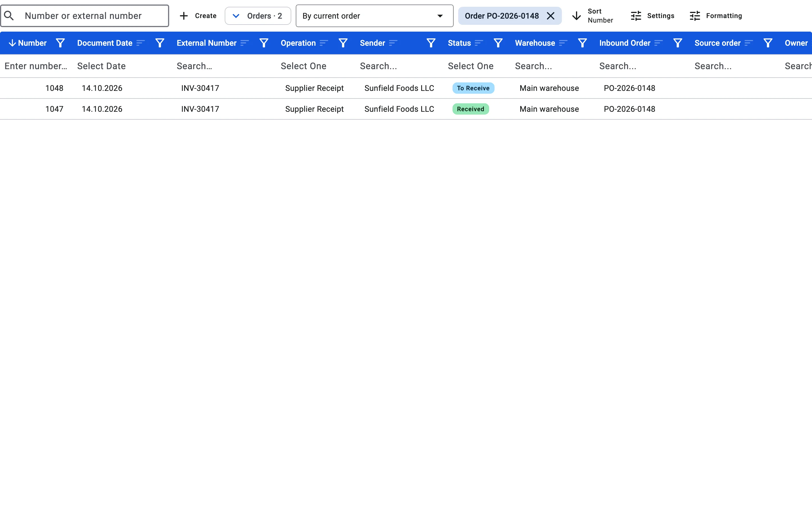The image size is (812, 508).
Task: Click sort lines icon beside Source order
Action: pos(749,43)
